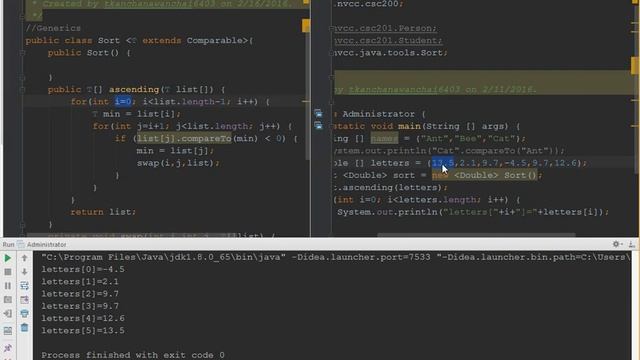The image size is (640, 360).
Task: Print console output with printer icon
Action: (x=24, y=313)
